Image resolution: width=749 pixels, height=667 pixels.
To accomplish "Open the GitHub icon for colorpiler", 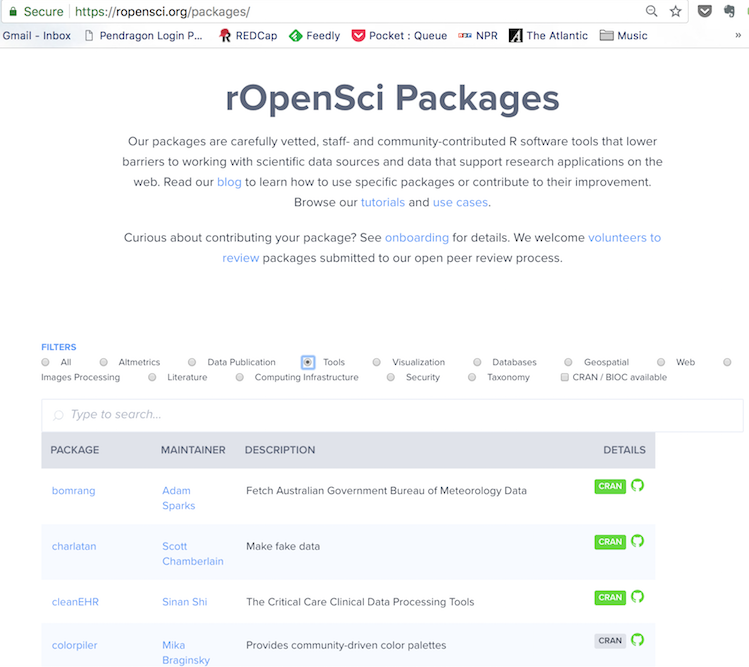I will coord(637,640).
